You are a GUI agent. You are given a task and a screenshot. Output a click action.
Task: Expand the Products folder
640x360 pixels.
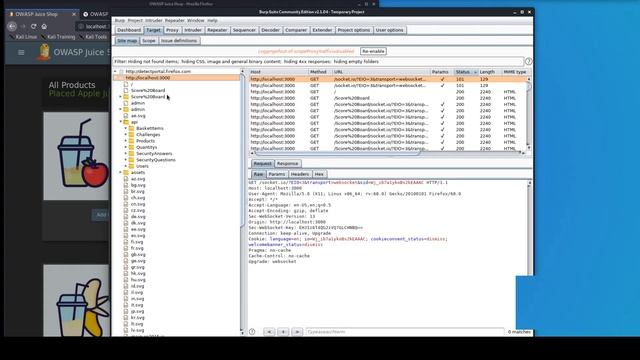(126, 141)
